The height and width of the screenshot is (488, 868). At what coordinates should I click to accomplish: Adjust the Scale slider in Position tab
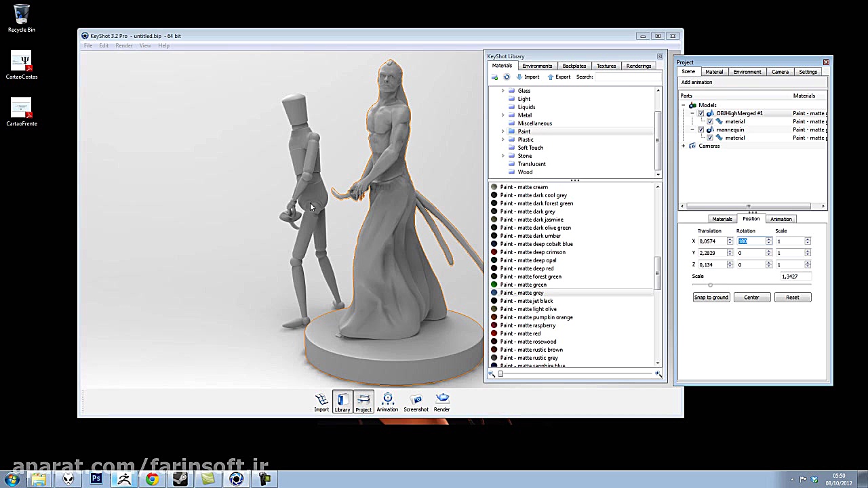[710, 285]
